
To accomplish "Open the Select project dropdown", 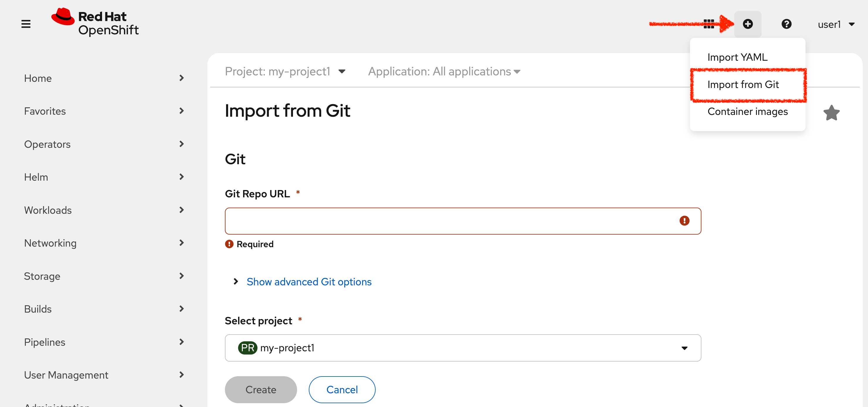I will point(684,348).
